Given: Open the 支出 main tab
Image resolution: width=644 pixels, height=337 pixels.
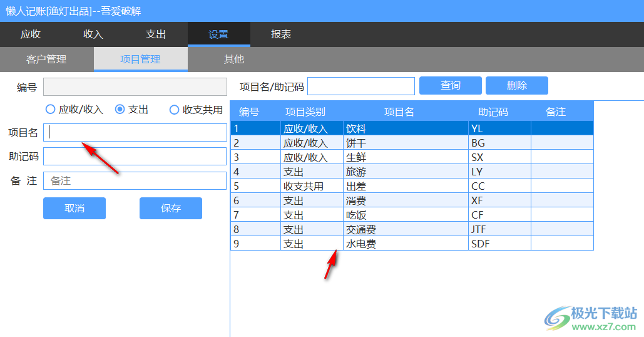Looking at the screenshot, I should pos(156,34).
